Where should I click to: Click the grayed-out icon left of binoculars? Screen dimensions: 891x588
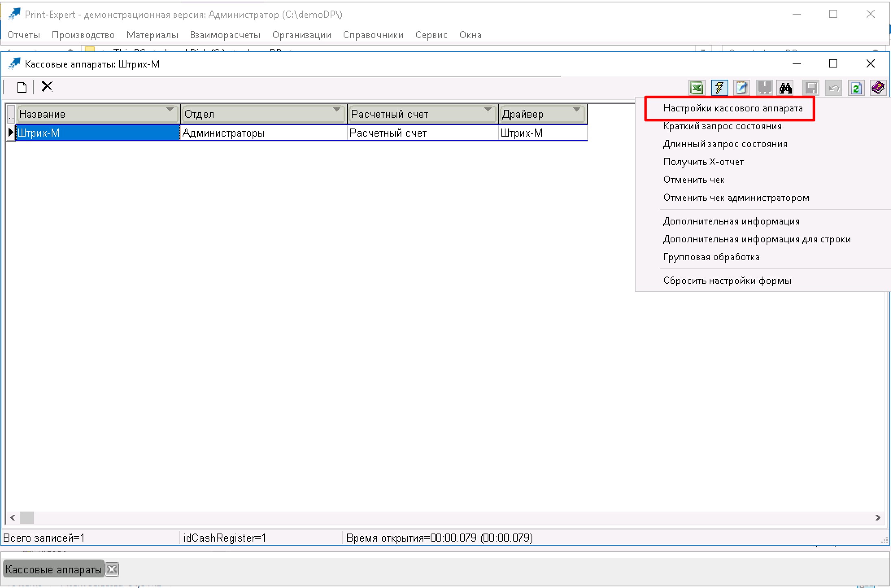[x=764, y=88]
